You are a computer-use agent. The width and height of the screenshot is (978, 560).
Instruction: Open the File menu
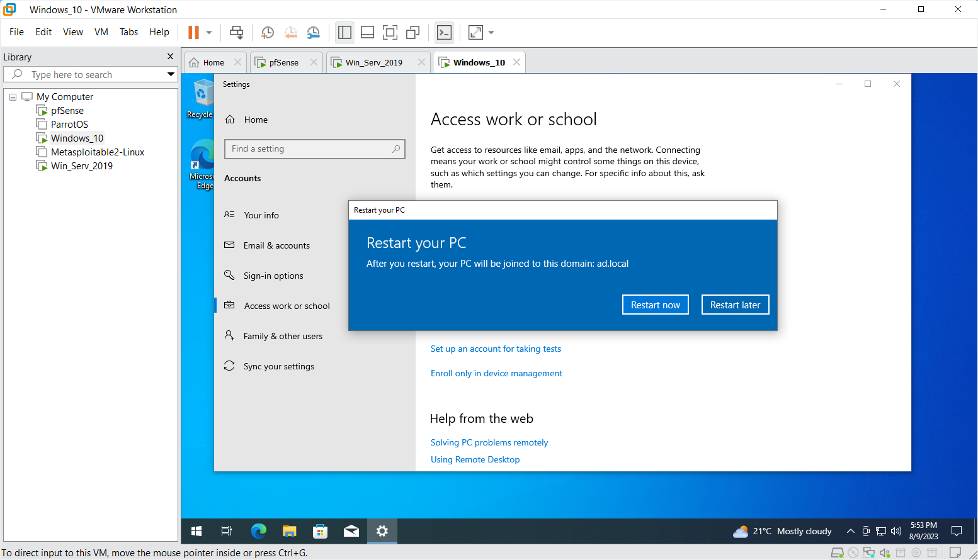click(x=17, y=32)
